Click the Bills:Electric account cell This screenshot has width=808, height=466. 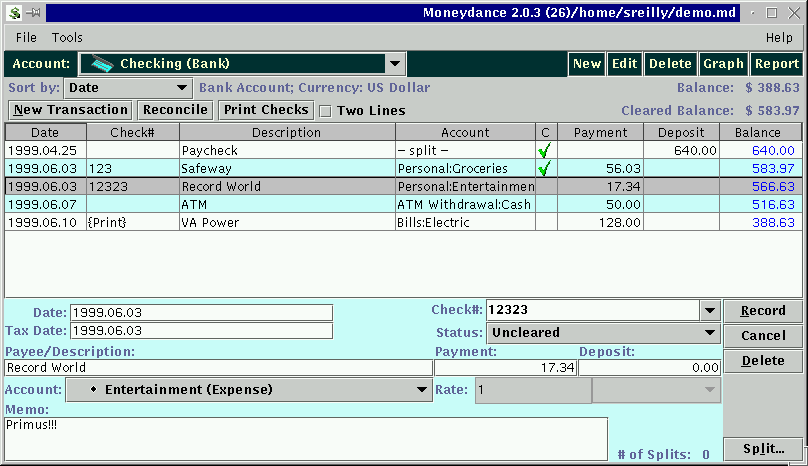465,223
